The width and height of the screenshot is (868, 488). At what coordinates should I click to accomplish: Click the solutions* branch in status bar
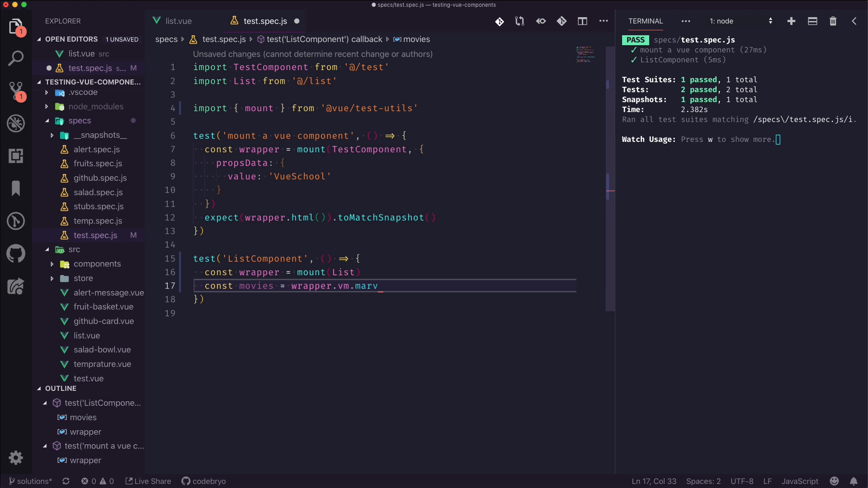[30, 481]
